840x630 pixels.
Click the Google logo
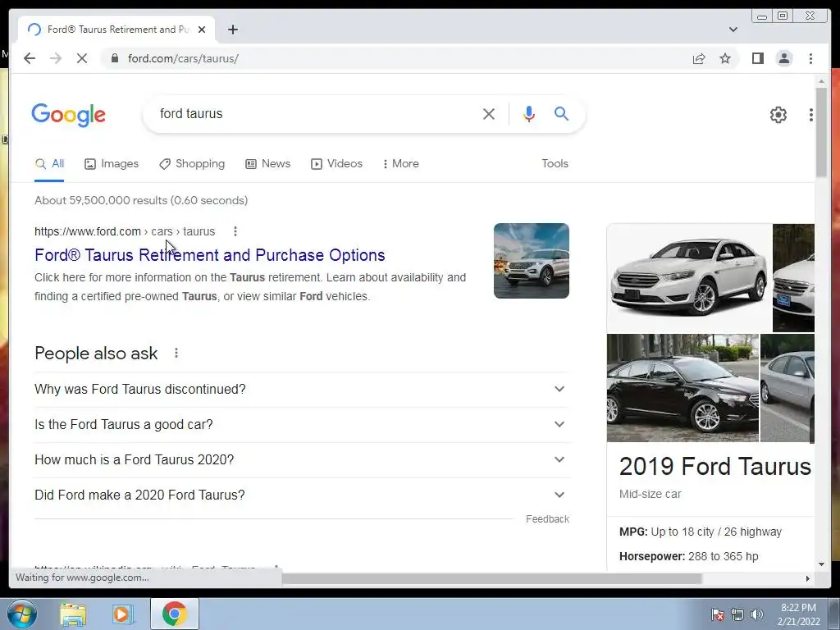(69, 115)
